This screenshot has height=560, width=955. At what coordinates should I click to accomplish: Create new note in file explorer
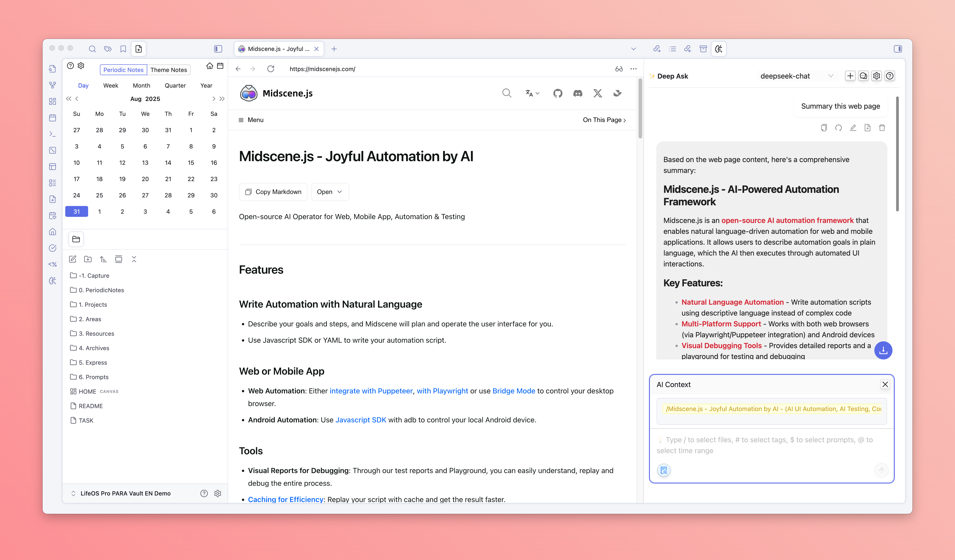pos(73,259)
